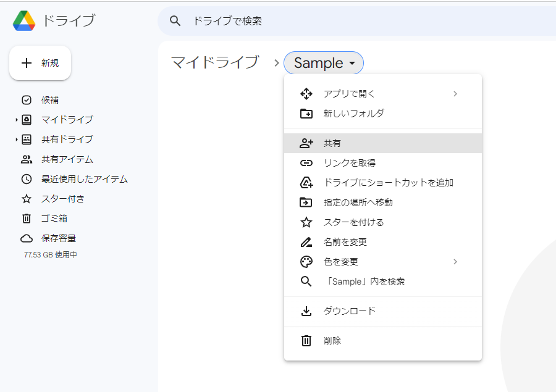Click the cloud icon for 保存容量
Screen dimensions: 556x392
tap(25, 238)
